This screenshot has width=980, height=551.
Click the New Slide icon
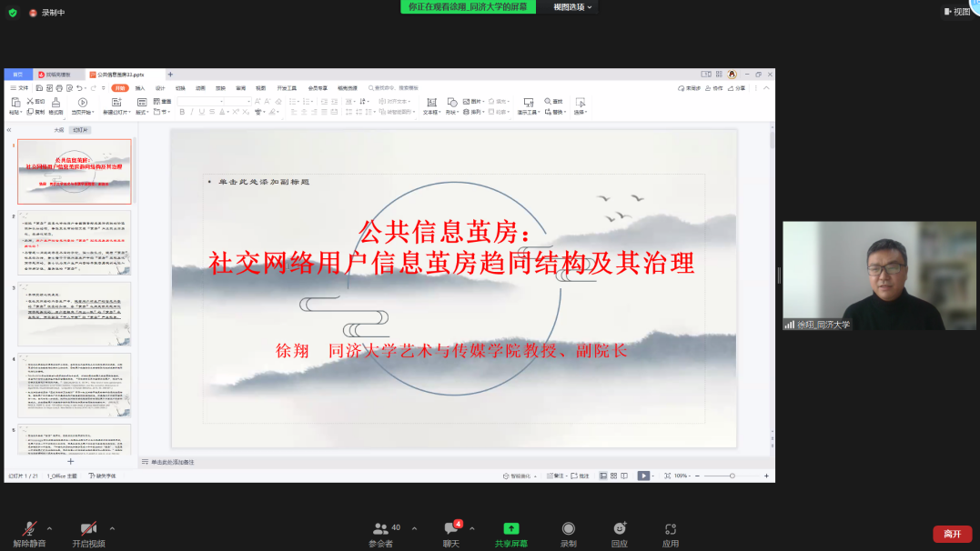pyautogui.click(x=116, y=102)
